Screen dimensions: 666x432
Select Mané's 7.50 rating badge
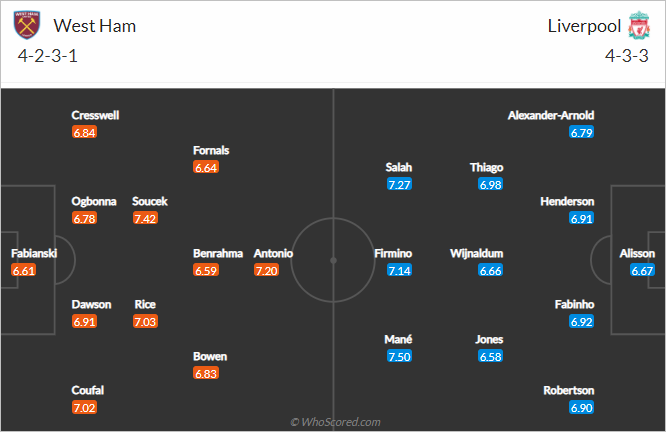[x=399, y=356]
